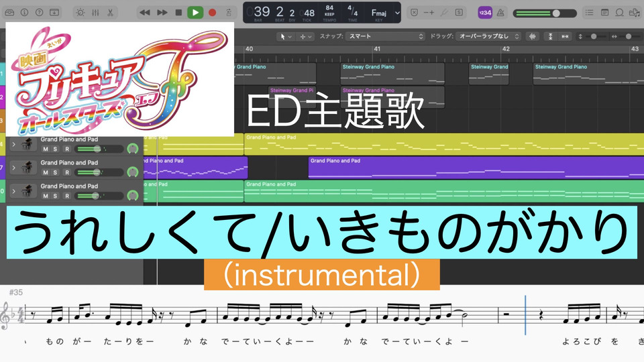This screenshot has width=644, height=362.
Task: Mute the purple Grand Piano and Pad track
Action: click(46, 172)
